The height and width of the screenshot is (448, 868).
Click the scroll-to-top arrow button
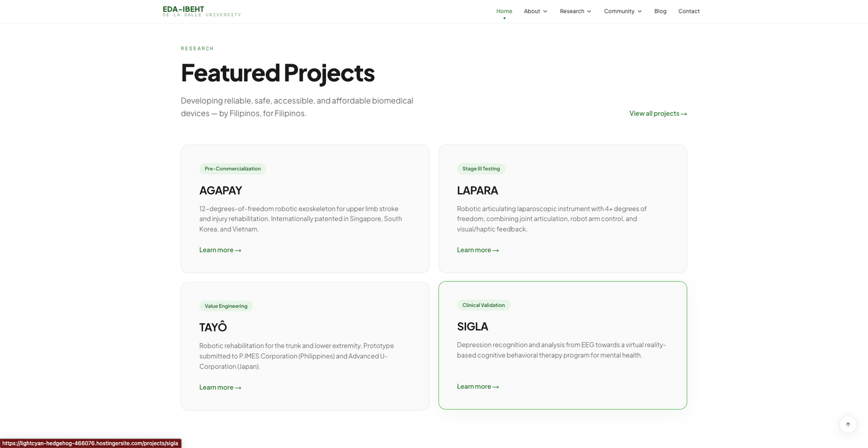pos(848,424)
